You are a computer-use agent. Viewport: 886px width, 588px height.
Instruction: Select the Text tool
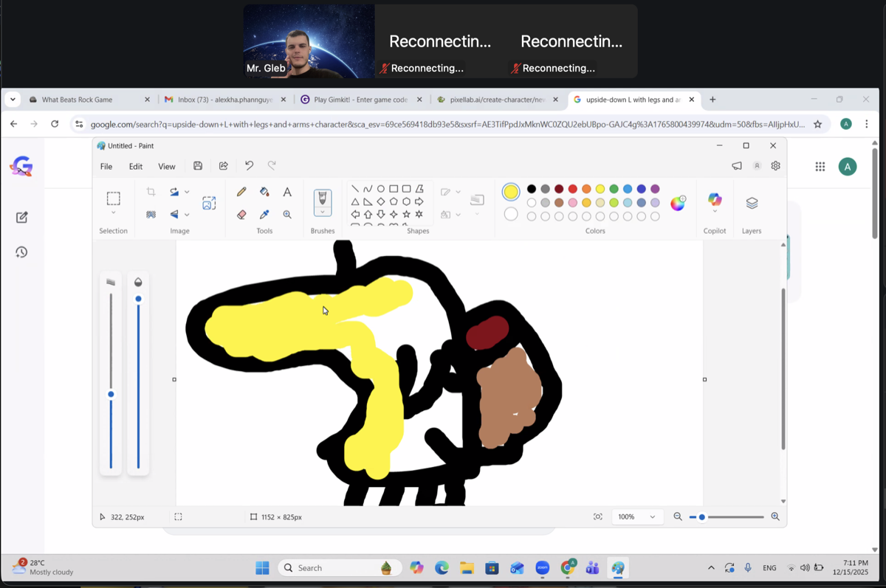pos(287,192)
